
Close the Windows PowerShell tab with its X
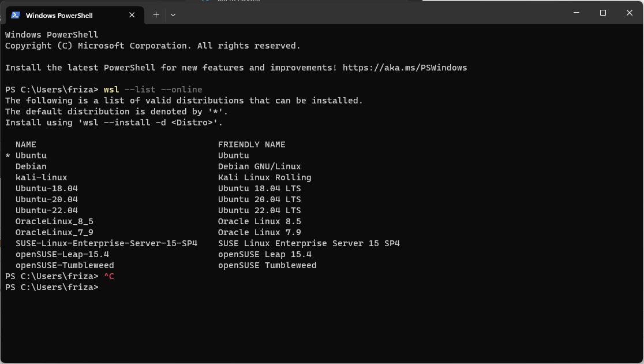pos(132,15)
